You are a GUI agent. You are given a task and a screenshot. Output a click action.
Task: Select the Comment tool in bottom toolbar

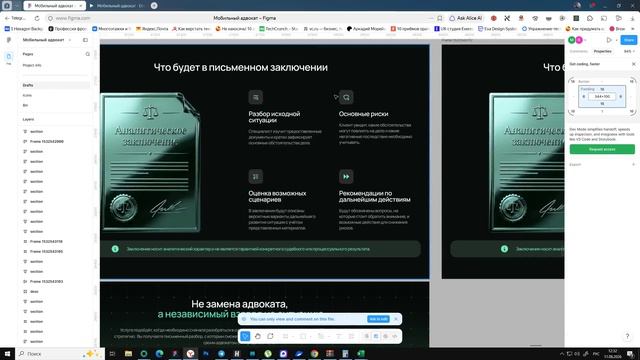point(270,336)
